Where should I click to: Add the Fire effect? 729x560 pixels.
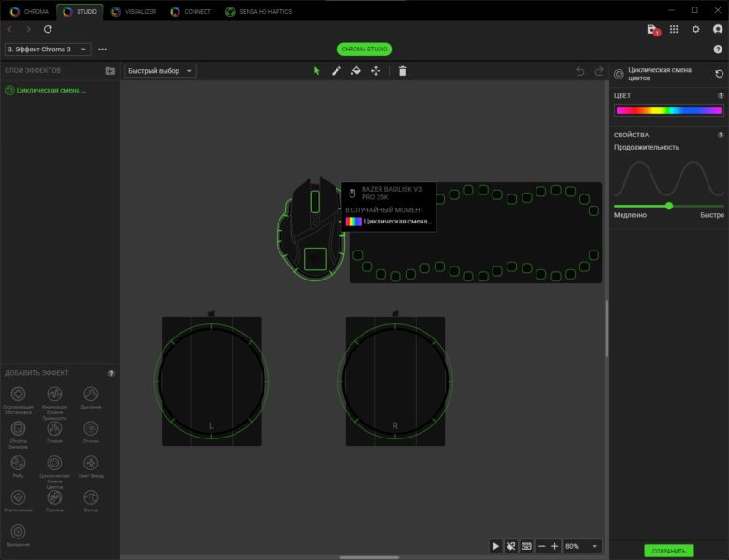click(x=54, y=428)
